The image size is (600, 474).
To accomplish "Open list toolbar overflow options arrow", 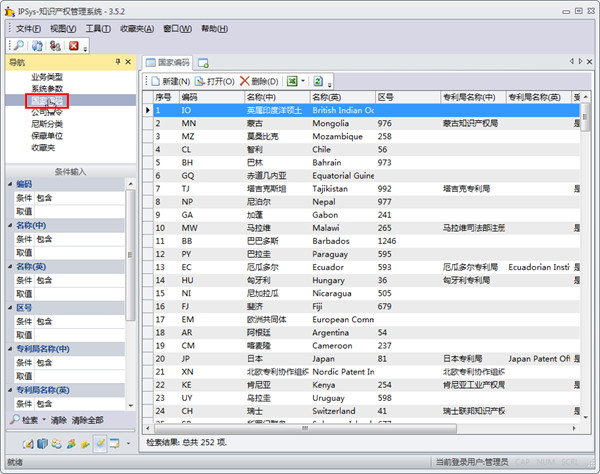I will [329, 84].
